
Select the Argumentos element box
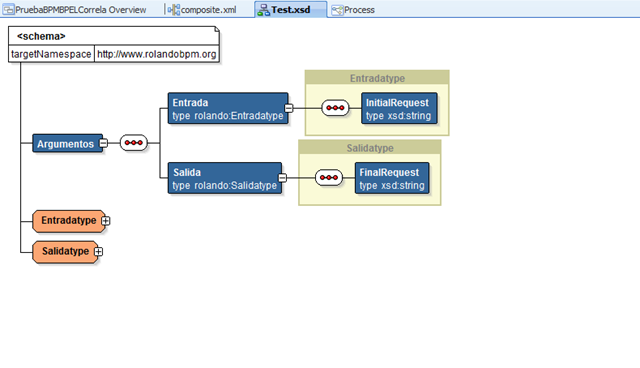(67, 143)
